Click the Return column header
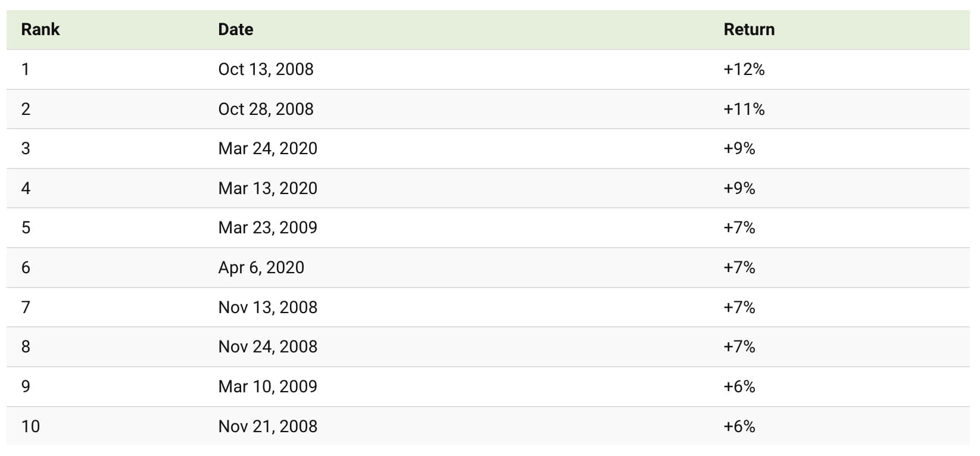Screen dimensions: 980x456 (x=748, y=29)
